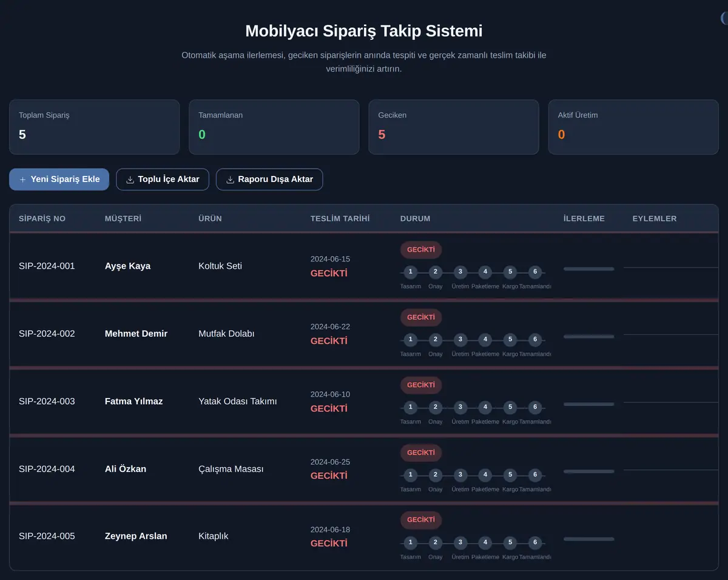Select stage 4 Paketleme for SIP-2024-001
Image resolution: width=728 pixels, height=580 pixels.
(485, 272)
